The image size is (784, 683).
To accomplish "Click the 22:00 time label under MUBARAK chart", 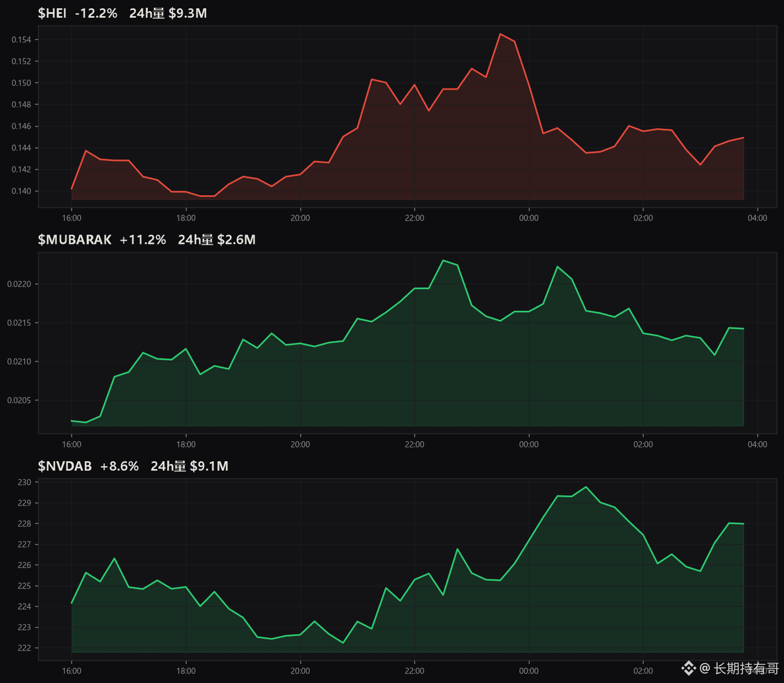I will [x=414, y=445].
